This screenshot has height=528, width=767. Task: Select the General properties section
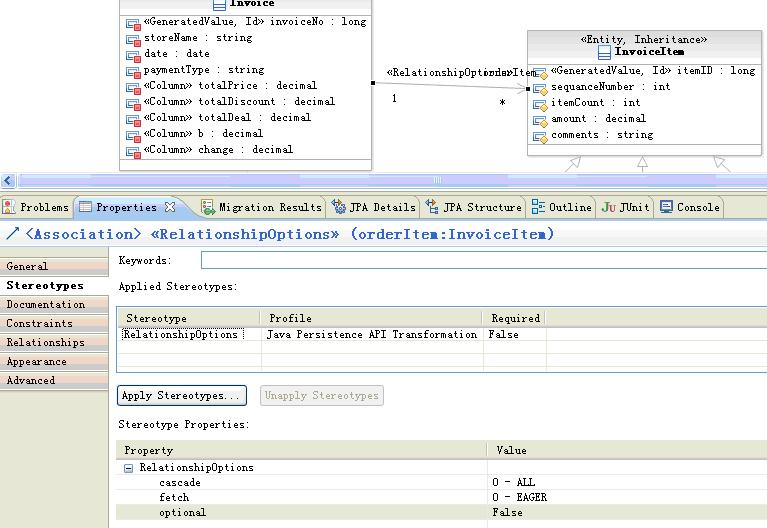click(54, 266)
